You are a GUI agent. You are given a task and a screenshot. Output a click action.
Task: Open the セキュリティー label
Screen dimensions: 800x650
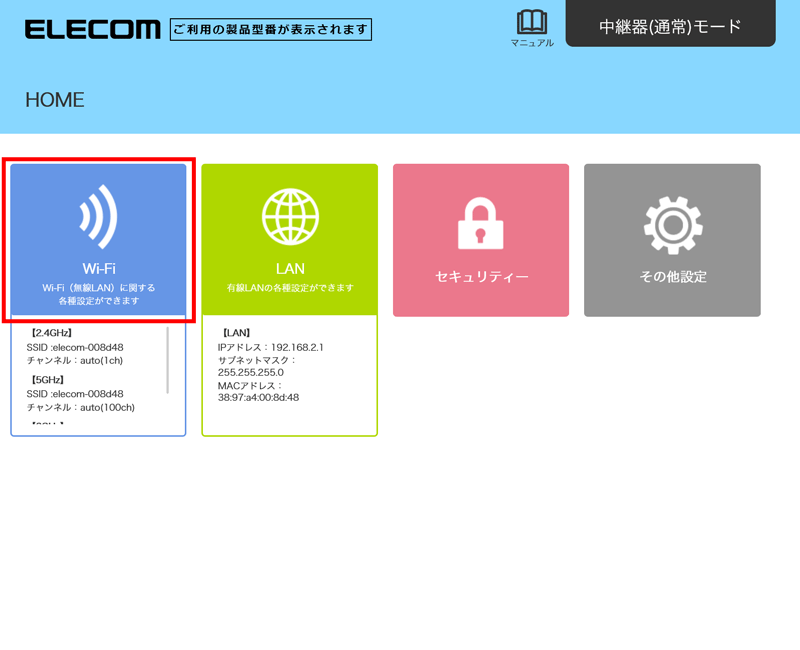coord(481,277)
